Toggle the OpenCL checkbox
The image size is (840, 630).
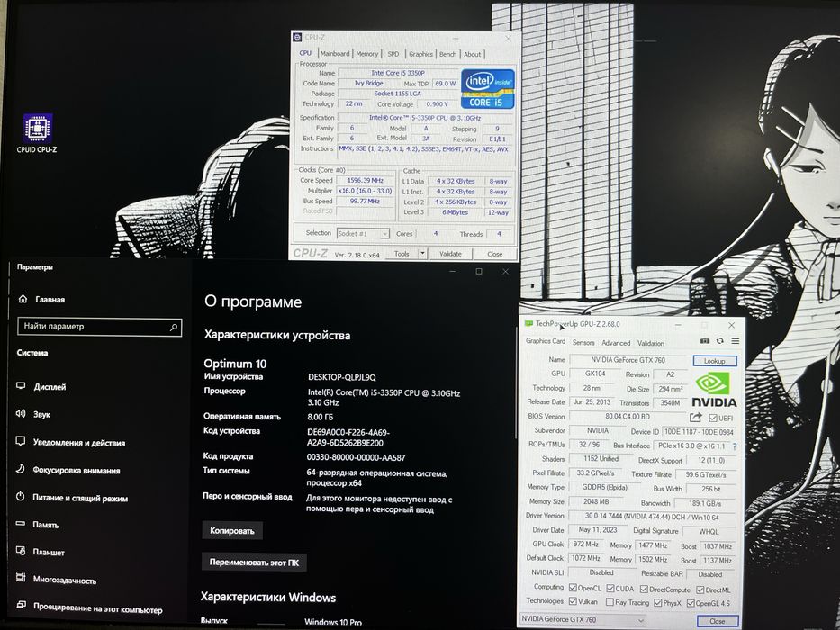coord(573,588)
